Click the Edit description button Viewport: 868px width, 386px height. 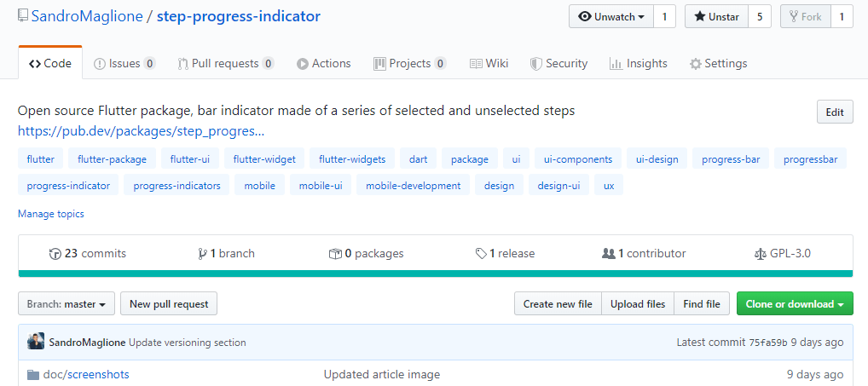[835, 112]
